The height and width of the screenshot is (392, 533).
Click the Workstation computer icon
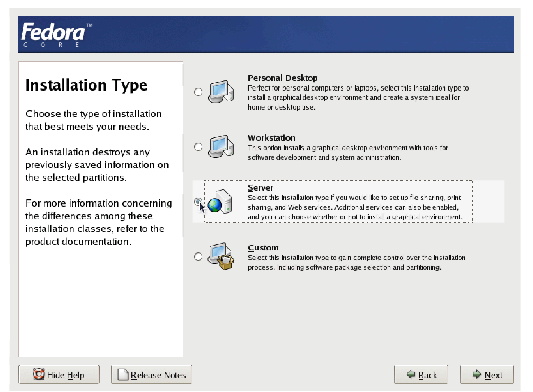point(221,147)
